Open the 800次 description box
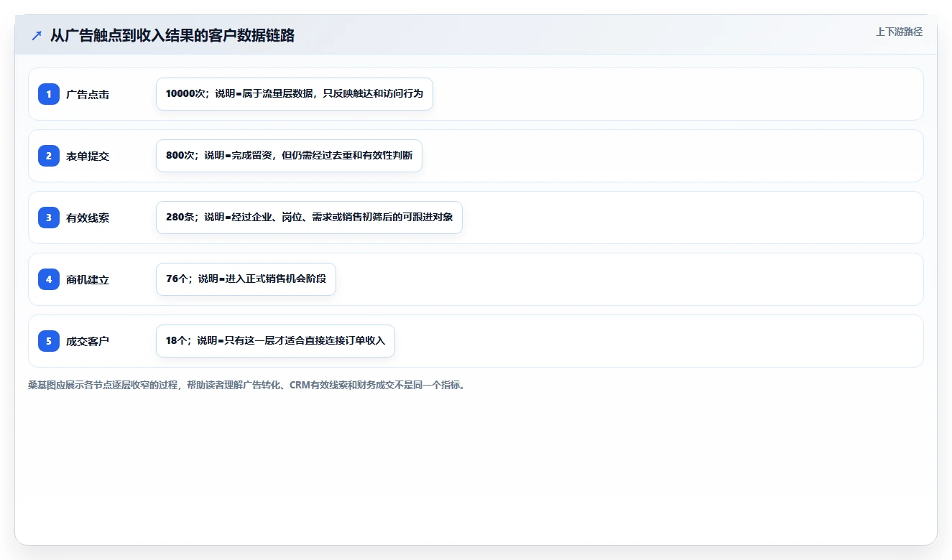 [289, 156]
